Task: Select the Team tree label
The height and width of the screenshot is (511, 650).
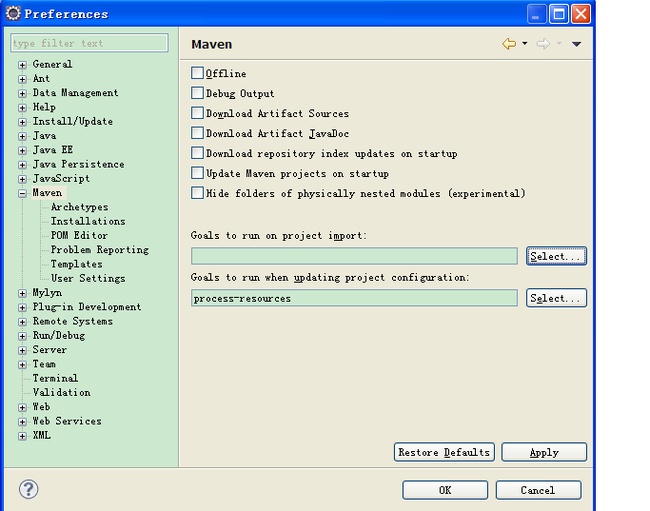Action: tap(44, 363)
